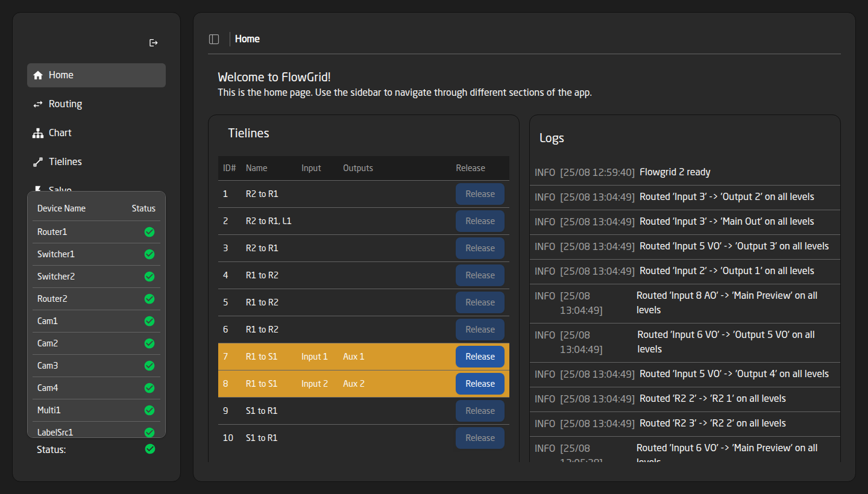Click Cam3 green status check icon
Image resolution: width=868 pixels, height=494 pixels.
tap(149, 366)
